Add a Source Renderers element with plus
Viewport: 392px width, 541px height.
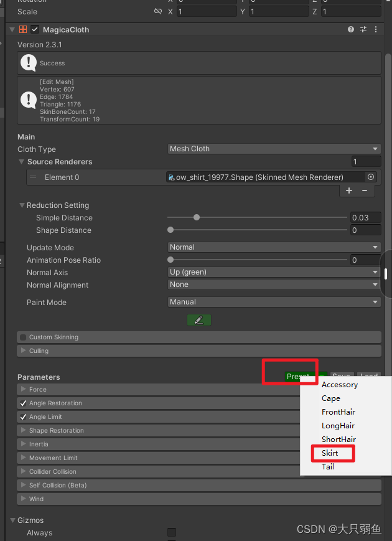point(349,191)
